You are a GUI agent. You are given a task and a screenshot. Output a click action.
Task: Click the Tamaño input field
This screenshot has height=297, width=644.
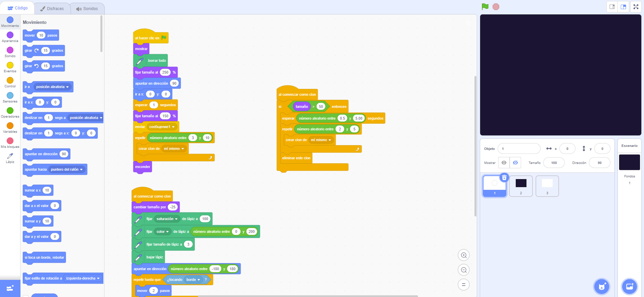554,163
